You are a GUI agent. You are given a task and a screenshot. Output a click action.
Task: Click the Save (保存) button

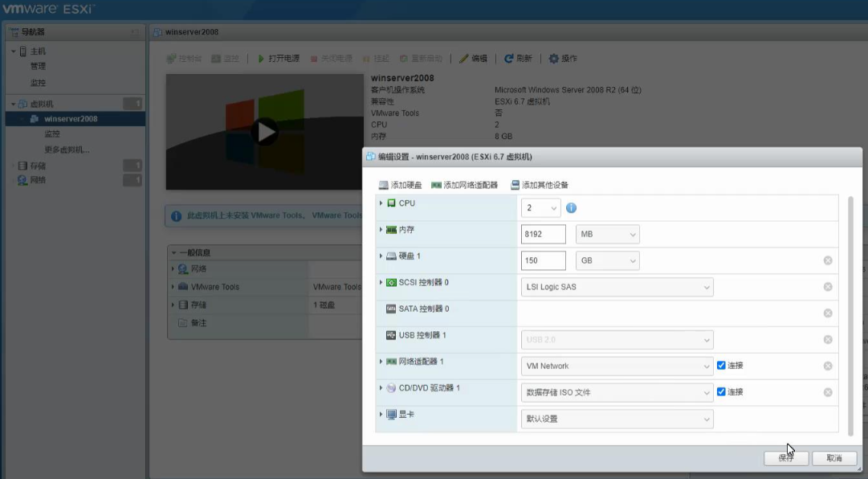click(786, 458)
